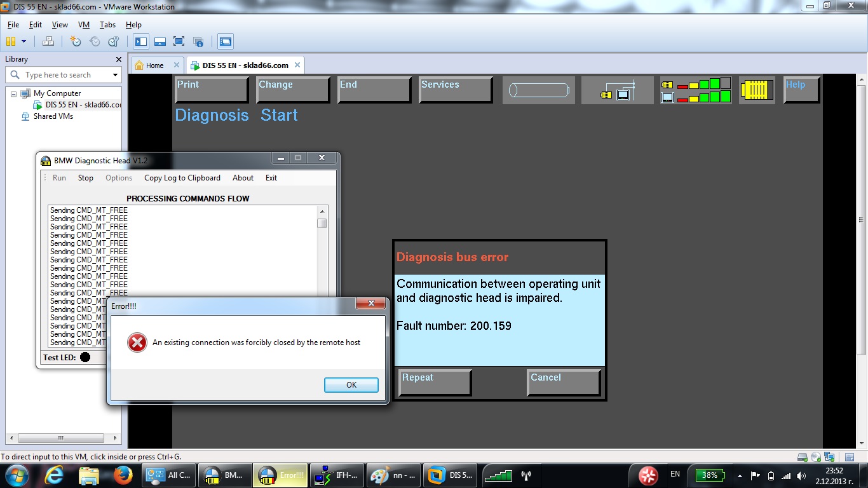Click the command log scrollbar up arrow
Viewport: 868px width, 488px height.
[322, 212]
